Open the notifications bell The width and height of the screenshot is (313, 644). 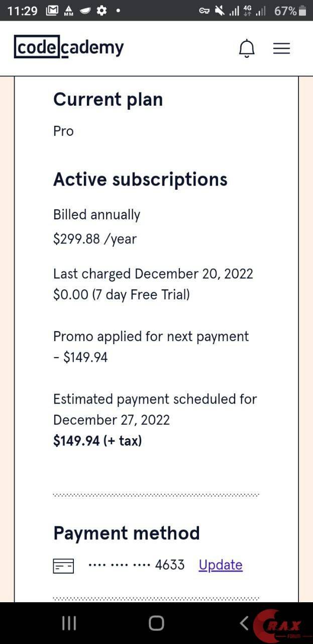click(246, 48)
